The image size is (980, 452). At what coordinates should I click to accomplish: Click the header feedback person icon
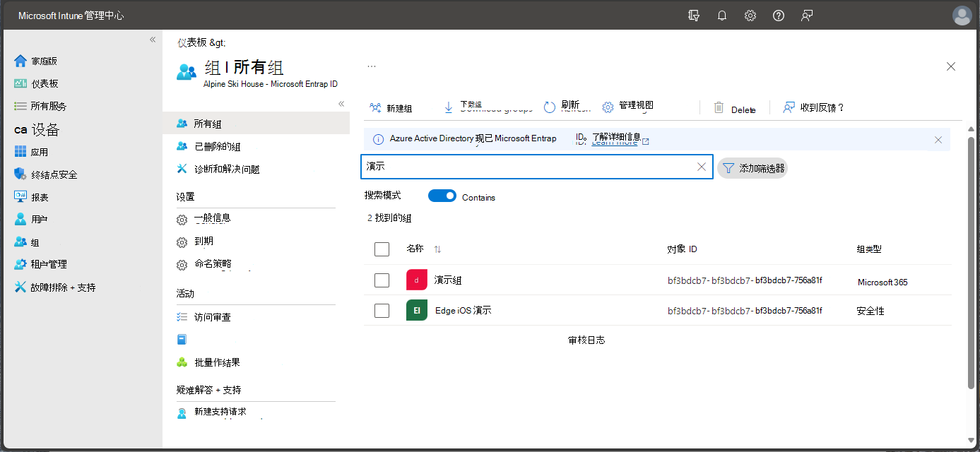coord(807,16)
